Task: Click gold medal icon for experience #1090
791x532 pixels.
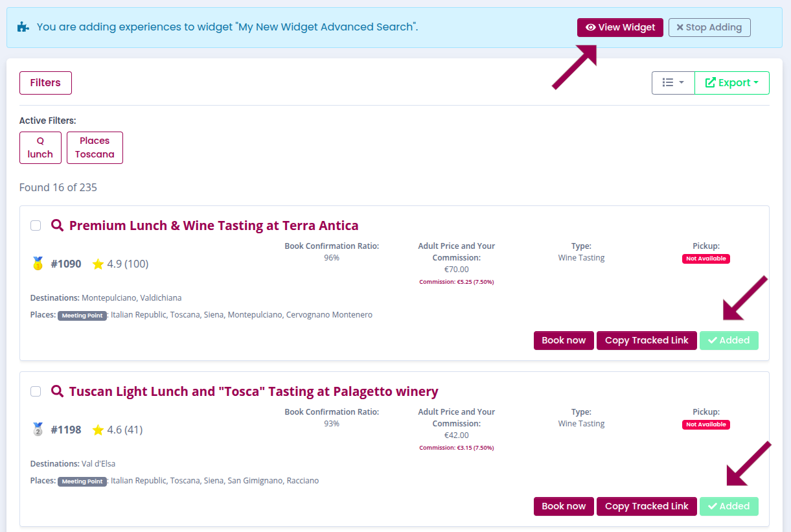Action: [x=38, y=264]
